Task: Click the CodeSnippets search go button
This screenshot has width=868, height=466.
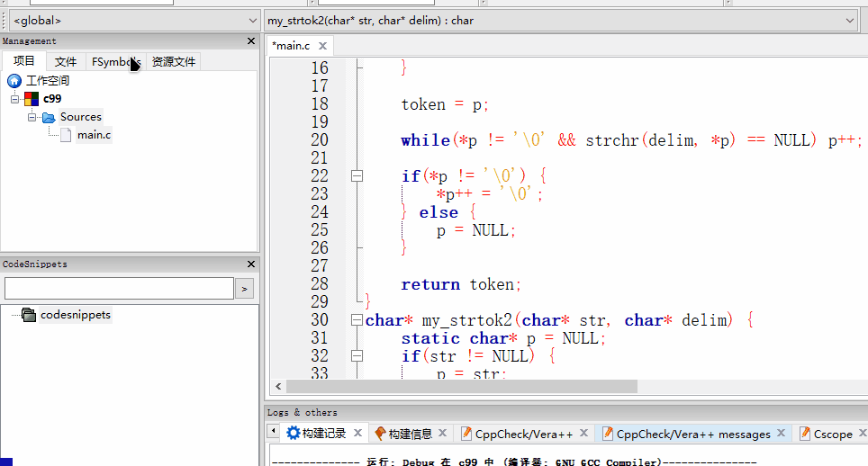Action: tap(244, 289)
